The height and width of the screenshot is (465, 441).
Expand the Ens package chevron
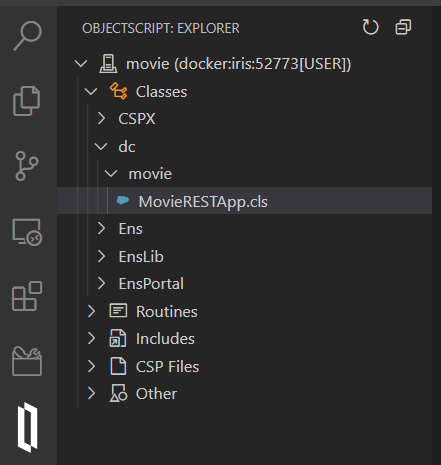pyautogui.click(x=101, y=228)
